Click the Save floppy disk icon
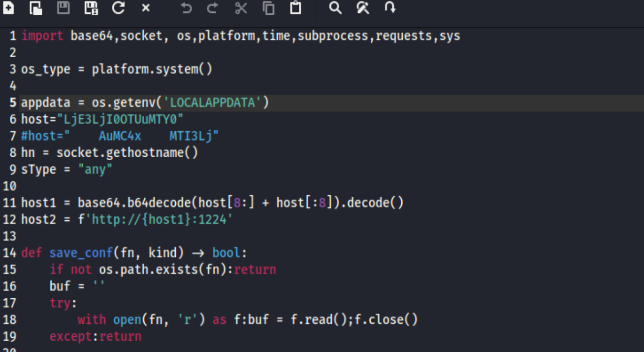This screenshot has height=352, width=644. (64, 8)
